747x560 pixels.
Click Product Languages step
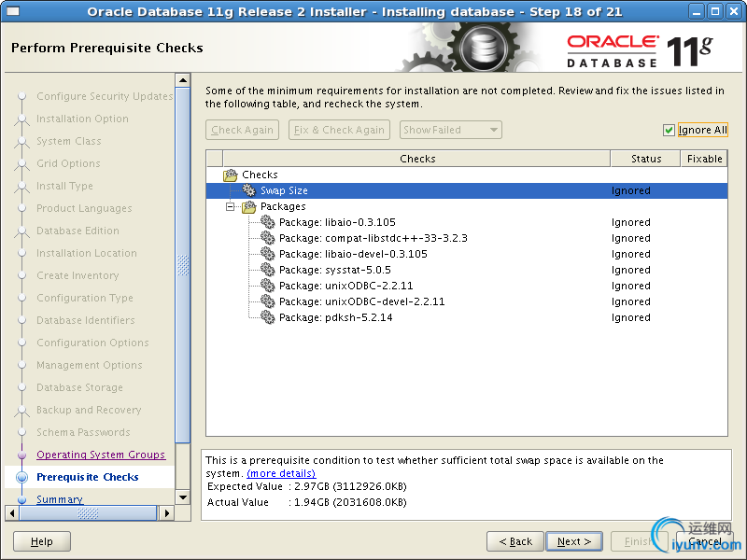(84, 208)
